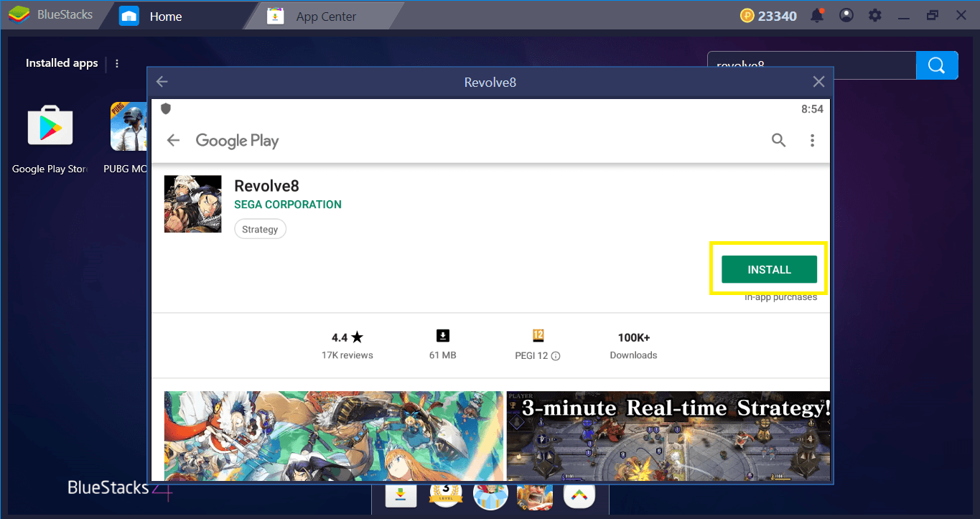Click the Installed apps heading
The width and height of the screenshot is (980, 519).
pyautogui.click(x=62, y=63)
